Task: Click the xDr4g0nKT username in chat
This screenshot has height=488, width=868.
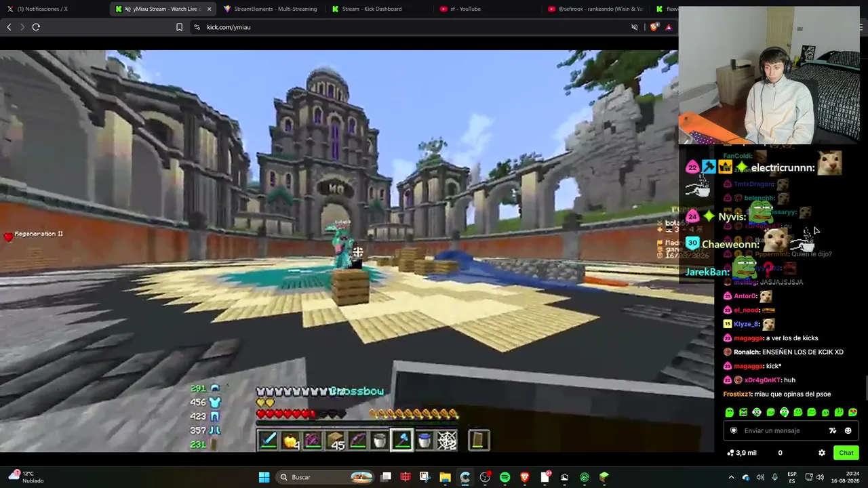Action: (762, 380)
